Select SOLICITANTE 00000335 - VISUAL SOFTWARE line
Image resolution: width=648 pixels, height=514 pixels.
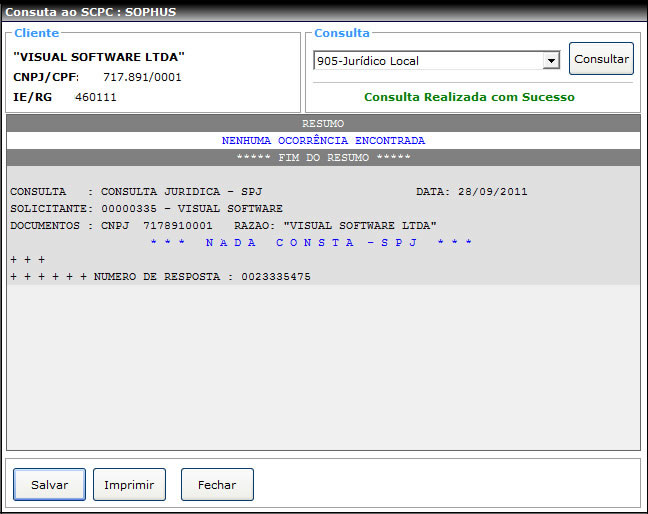[146, 209]
